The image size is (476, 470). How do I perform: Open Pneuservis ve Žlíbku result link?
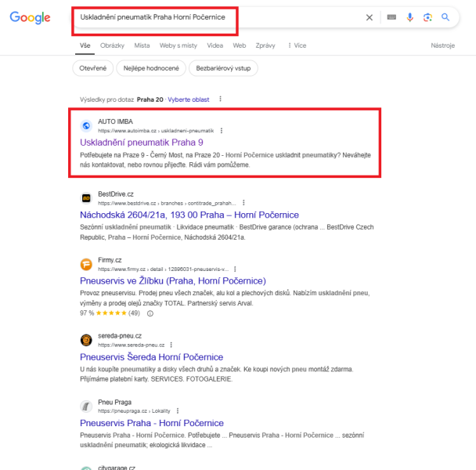tap(173, 280)
